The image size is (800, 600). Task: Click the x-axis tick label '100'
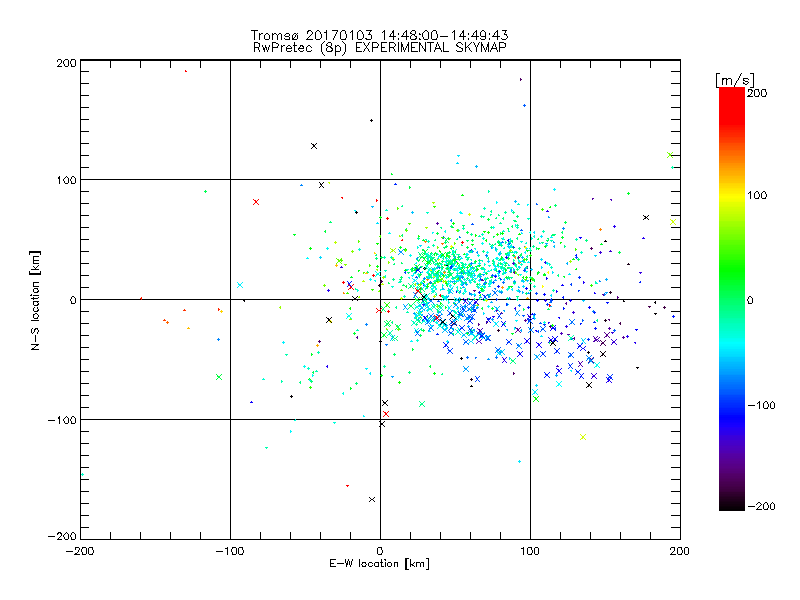click(530, 551)
